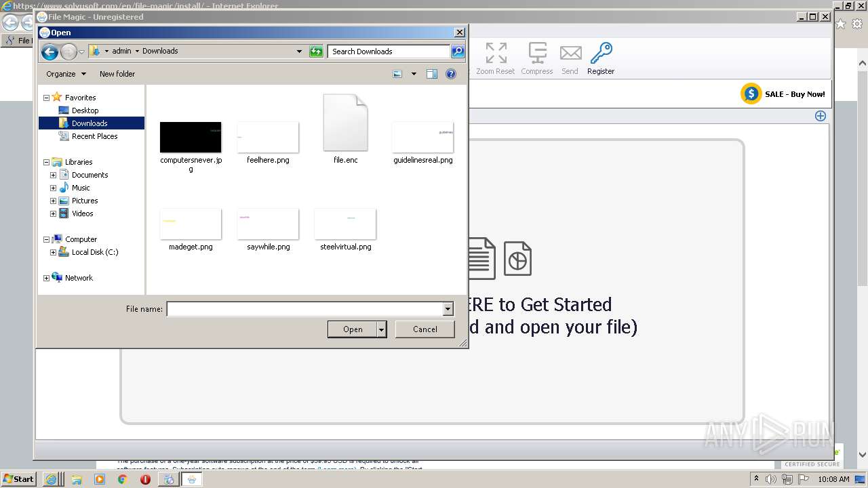Show hidden tray icons arrow

(x=756, y=479)
